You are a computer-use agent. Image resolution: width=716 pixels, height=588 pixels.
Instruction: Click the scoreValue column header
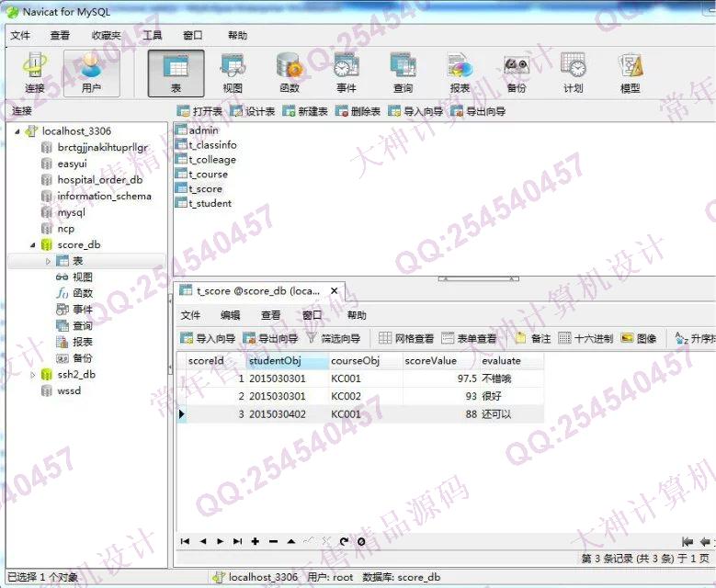click(x=441, y=361)
